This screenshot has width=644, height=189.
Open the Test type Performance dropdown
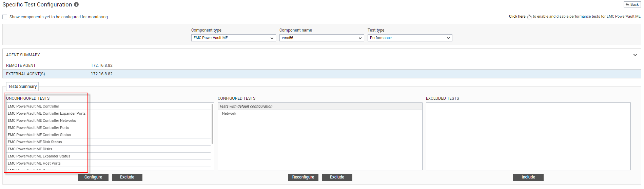point(410,38)
